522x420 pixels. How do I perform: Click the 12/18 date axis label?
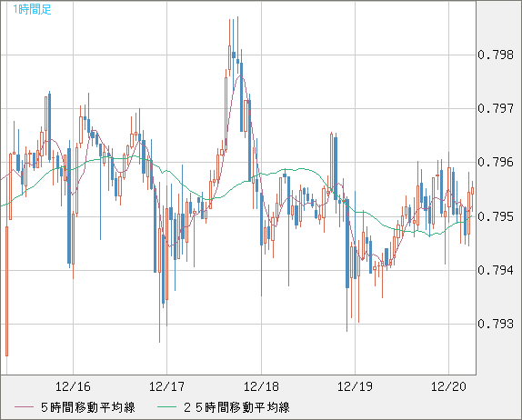point(261,386)
